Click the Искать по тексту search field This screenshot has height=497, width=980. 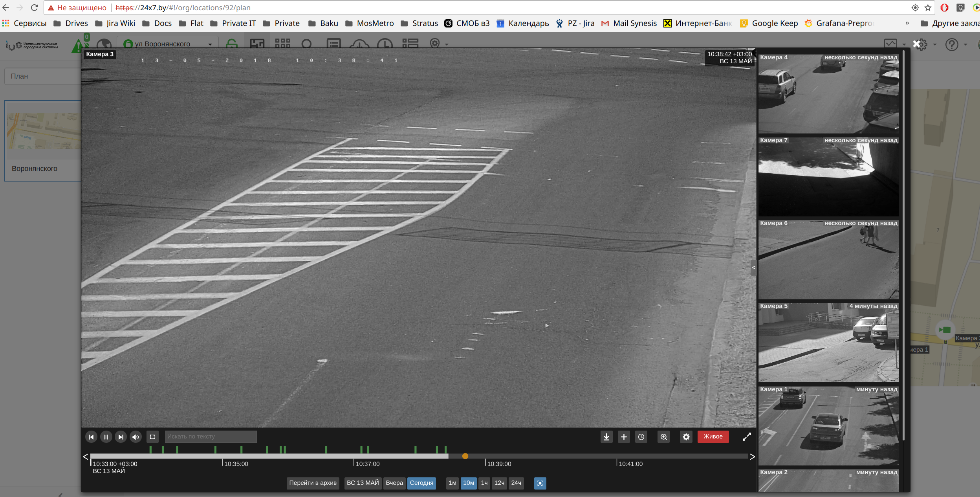point(211,436)
